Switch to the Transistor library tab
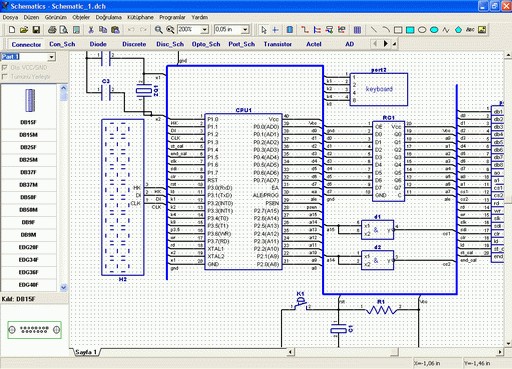 278,44
